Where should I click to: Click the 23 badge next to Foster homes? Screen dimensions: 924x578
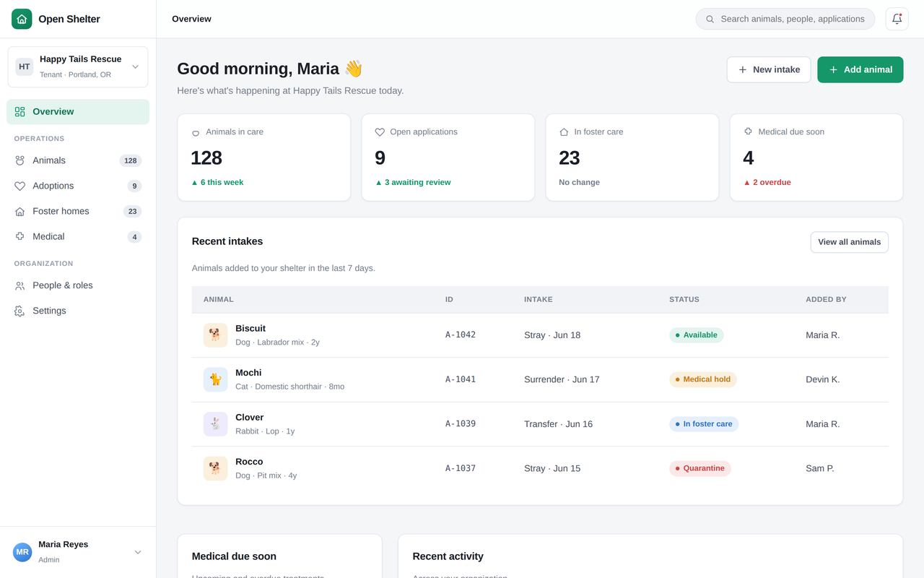point(132,212)
